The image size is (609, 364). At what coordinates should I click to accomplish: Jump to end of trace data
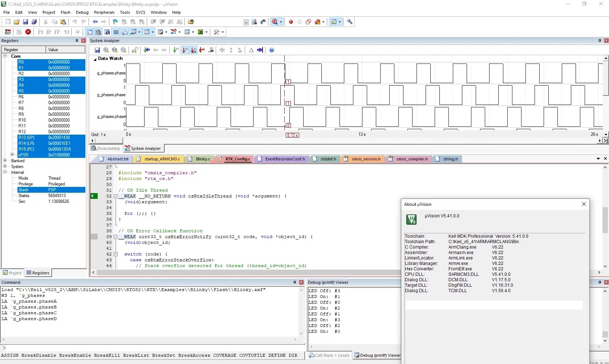pyautogui.click(x=260, y=50)
